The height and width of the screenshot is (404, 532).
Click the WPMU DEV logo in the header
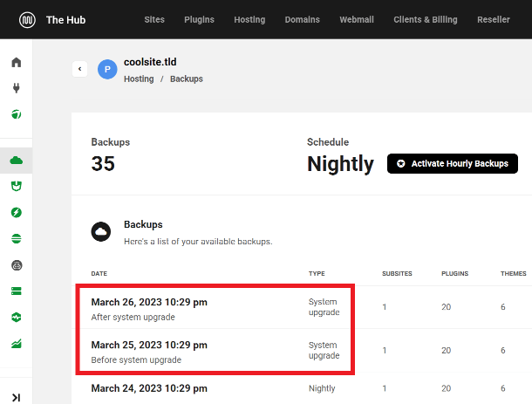click(25, 19)
